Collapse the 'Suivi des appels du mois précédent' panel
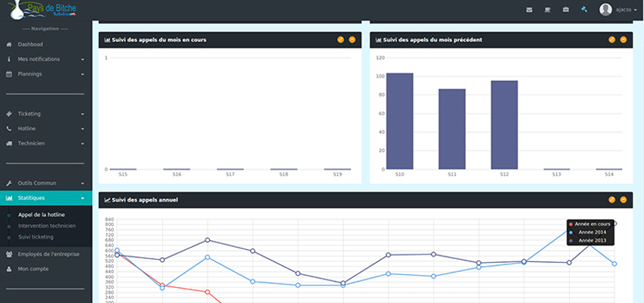Viewport: 644px width, 303px height. 624,39
